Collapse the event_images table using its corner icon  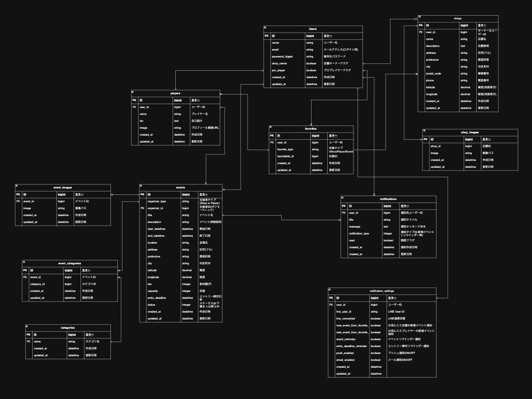(17, 186)
